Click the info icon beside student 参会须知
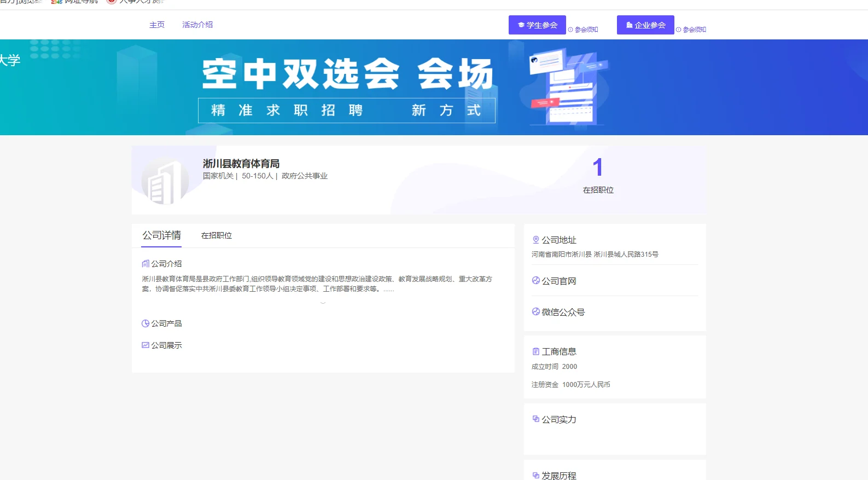 point(570,30)
